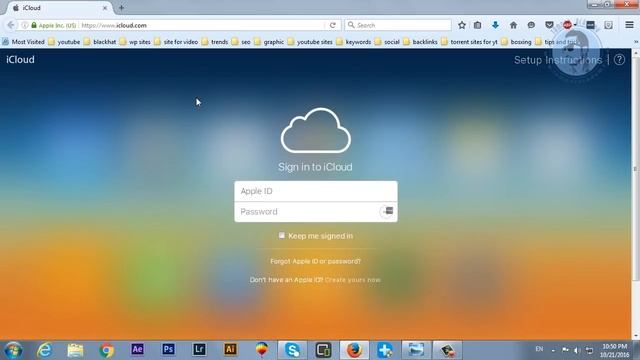The width and height of the screenshot is (640, 360).
Task: Click the Apple ID input field
Action: point(316,191)
